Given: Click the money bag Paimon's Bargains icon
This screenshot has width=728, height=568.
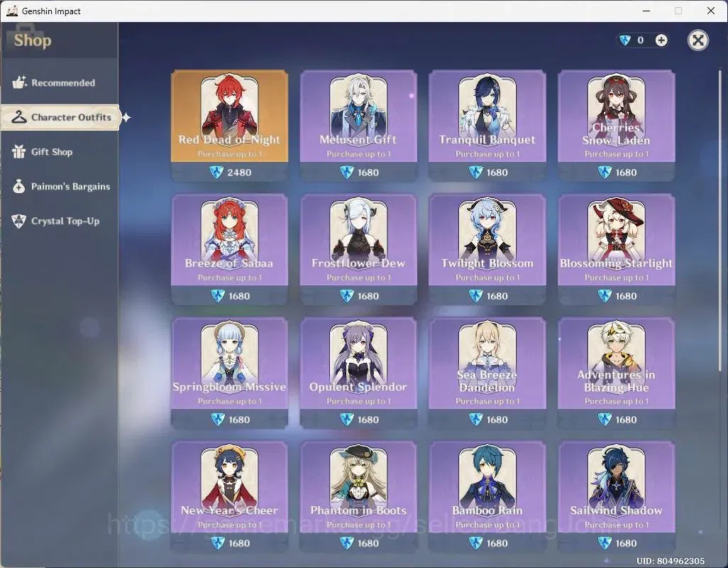Looking at the screenshot, I should point(19,186).
